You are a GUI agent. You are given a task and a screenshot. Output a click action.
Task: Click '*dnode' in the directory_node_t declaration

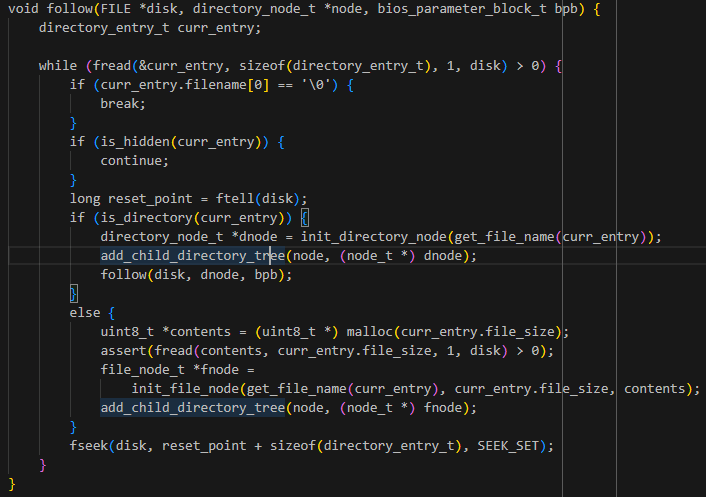tap(254, 237)
